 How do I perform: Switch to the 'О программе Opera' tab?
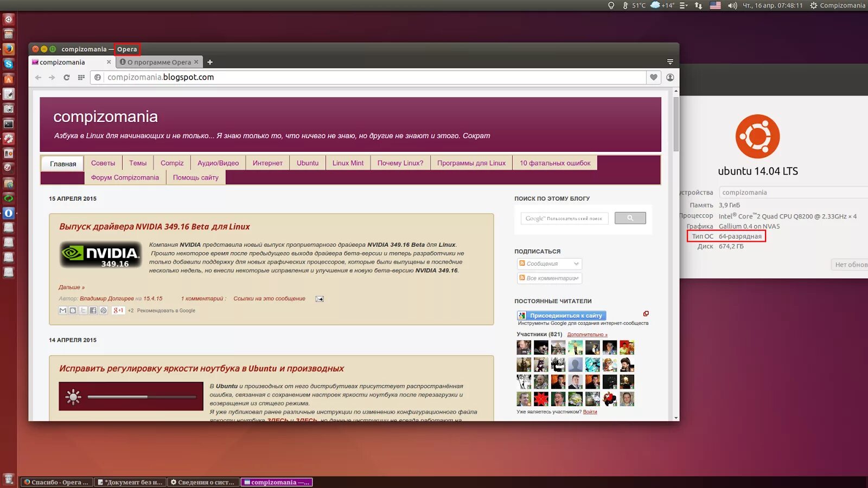pos(159,62)
